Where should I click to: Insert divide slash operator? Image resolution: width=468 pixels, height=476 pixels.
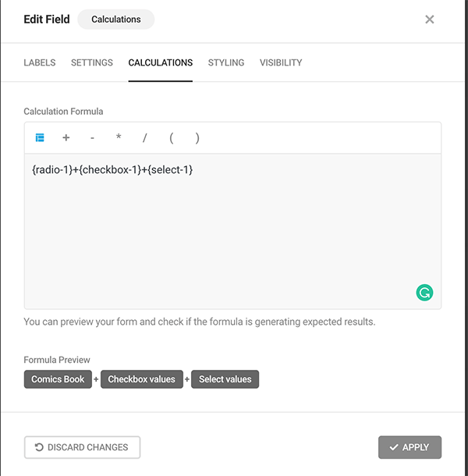[144, 138]
